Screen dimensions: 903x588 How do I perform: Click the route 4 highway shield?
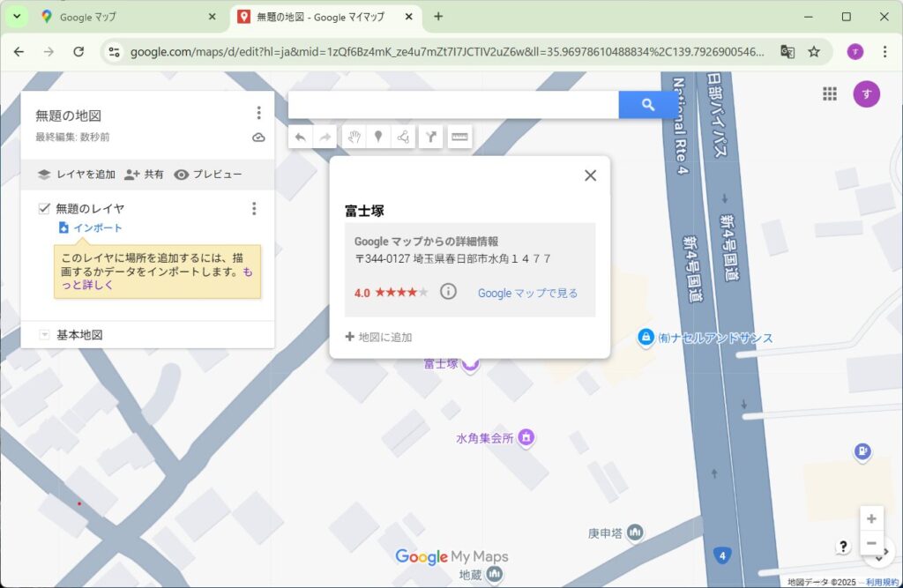722,555
